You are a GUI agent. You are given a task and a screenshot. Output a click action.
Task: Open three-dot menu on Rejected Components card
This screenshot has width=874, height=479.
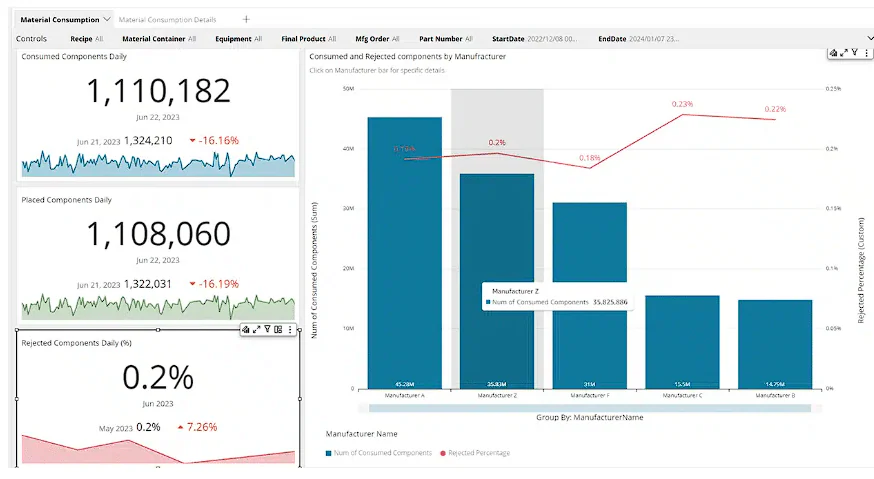click(290, 330)
